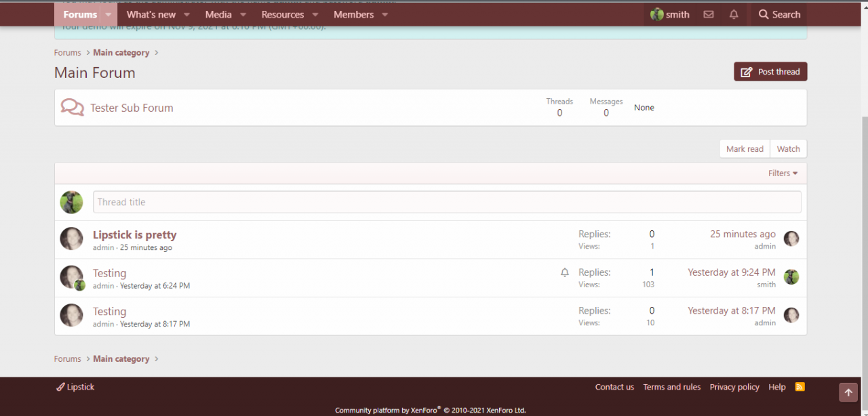Open the alerts bell icon

734,14
